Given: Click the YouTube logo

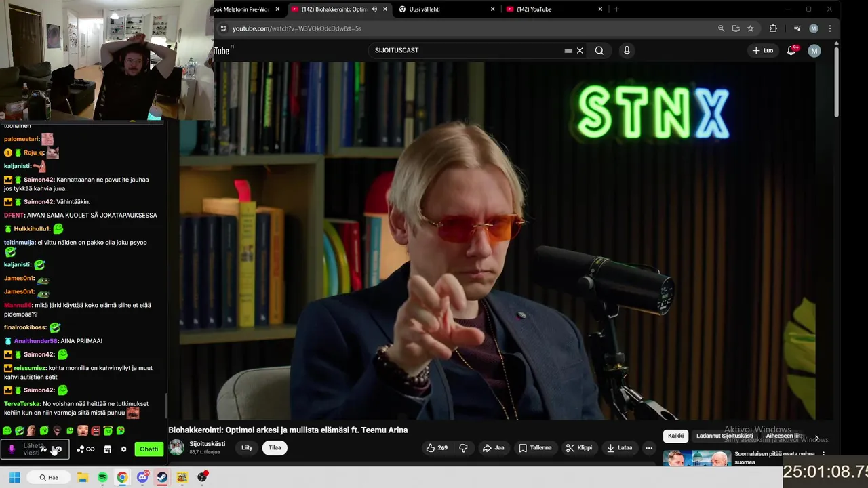Looking at the screenshot, I should click(222, 51).
